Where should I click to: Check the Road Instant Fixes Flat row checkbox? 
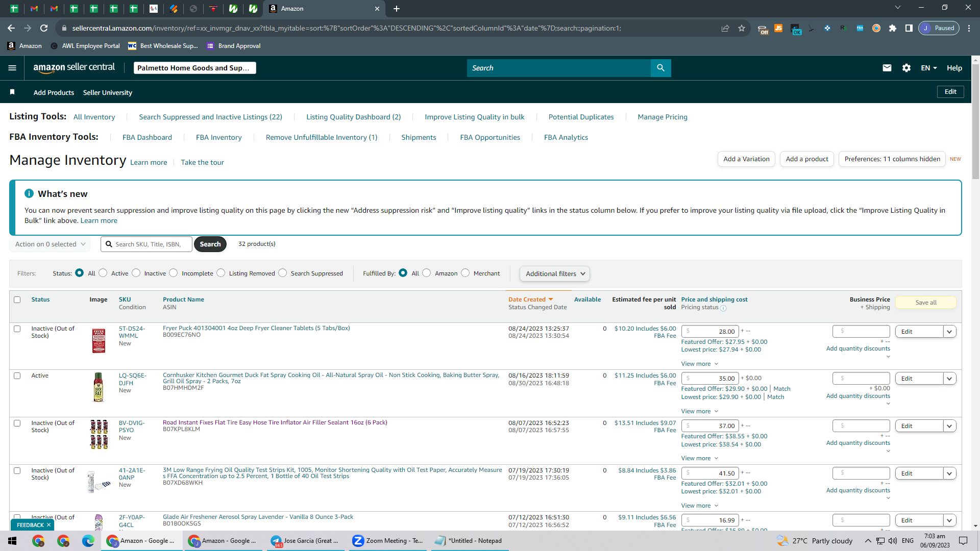[x=17, y=423]
